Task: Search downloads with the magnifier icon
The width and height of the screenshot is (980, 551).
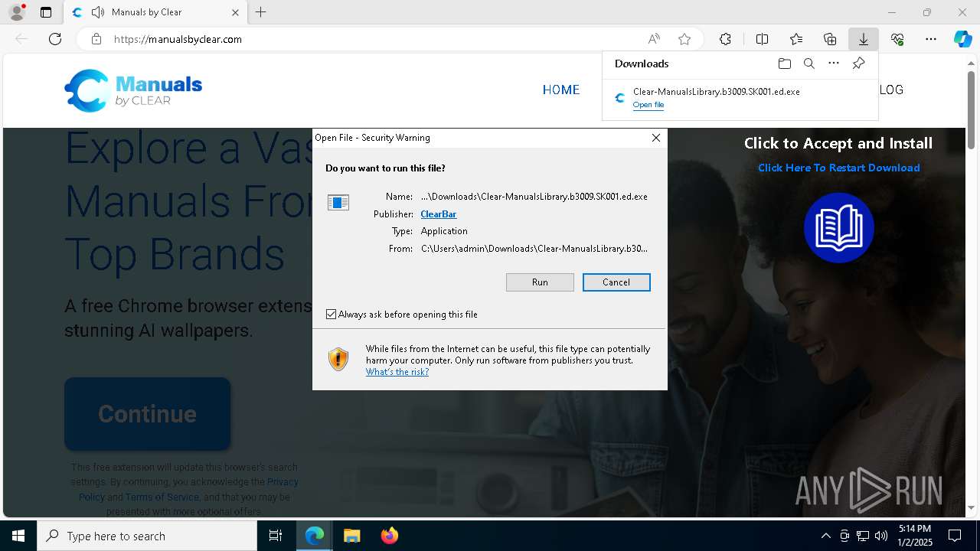Action: [808, 64]
